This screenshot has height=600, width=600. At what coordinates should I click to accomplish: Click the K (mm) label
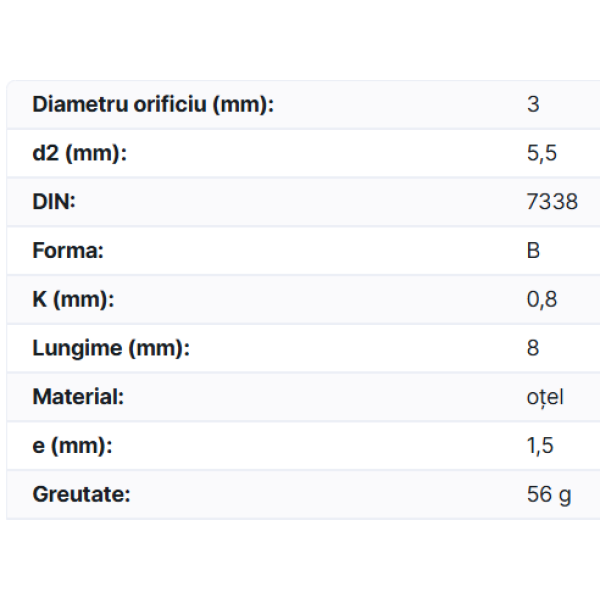(74, 299)
